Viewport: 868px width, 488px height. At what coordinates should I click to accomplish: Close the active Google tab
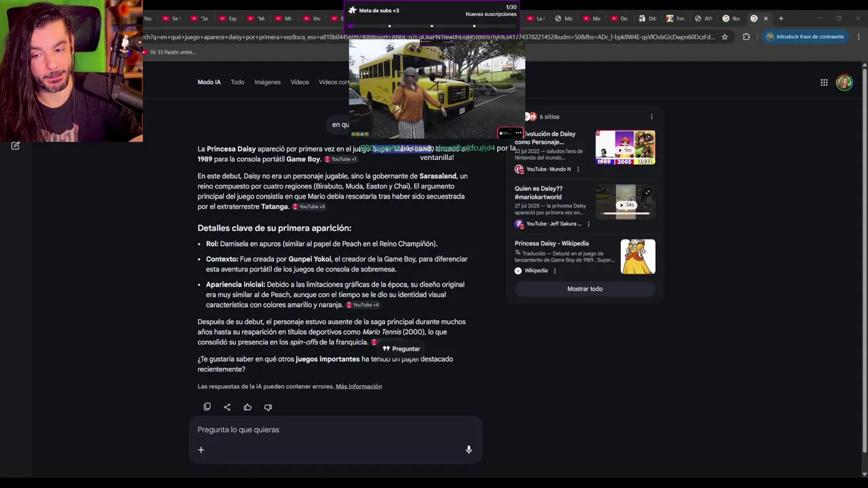point(766,18)
